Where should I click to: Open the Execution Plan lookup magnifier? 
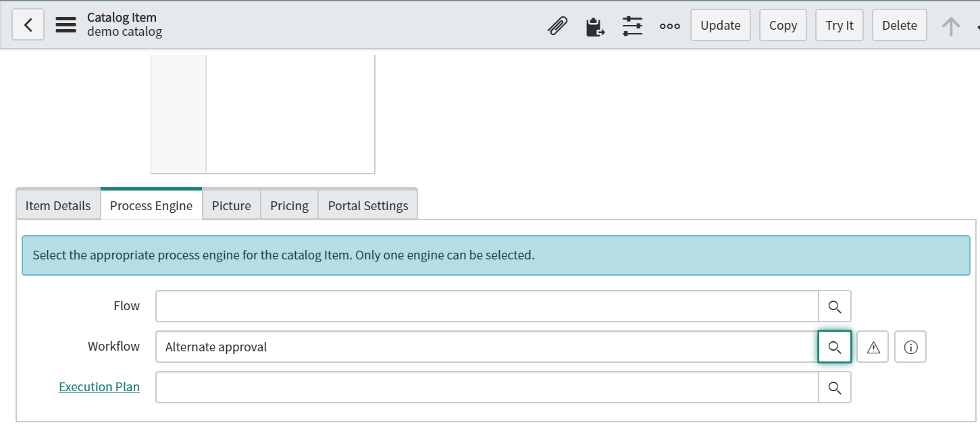[835, 387]
